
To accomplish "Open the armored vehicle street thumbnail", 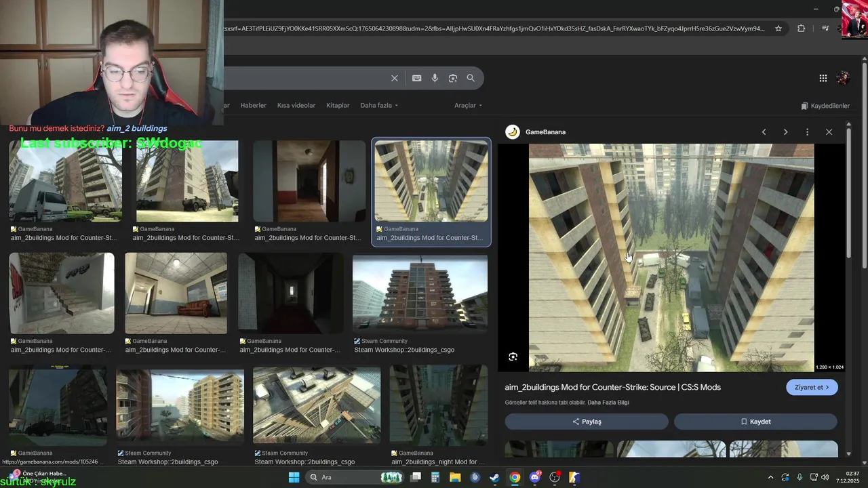I will [x=187, y=182].
